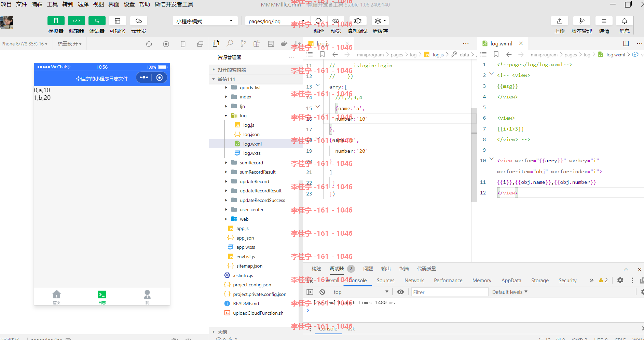Click the simulator stop/record icon
The image size is (644, 340).
pos(166,44)
